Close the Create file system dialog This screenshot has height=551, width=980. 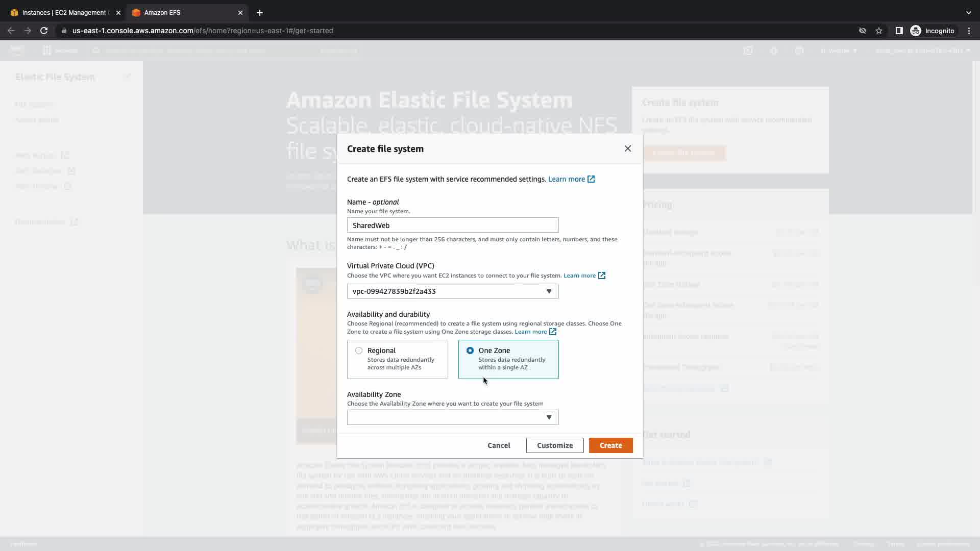(627, 148)
